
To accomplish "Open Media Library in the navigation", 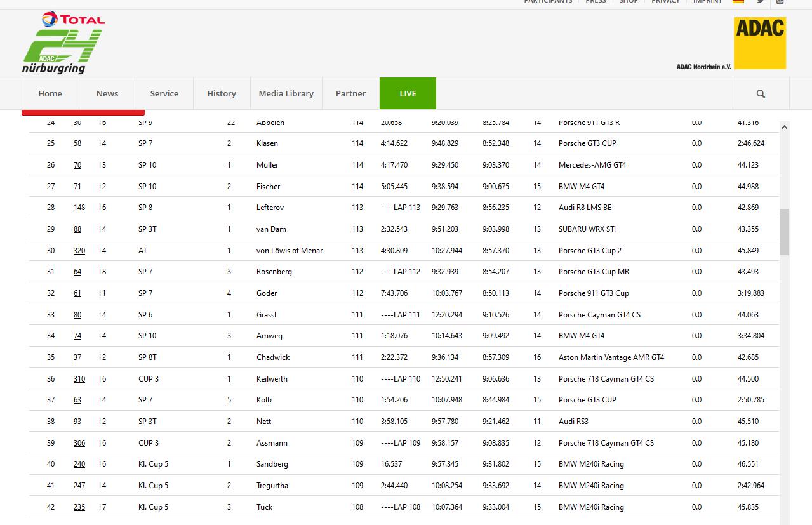I will pos(286,93).
